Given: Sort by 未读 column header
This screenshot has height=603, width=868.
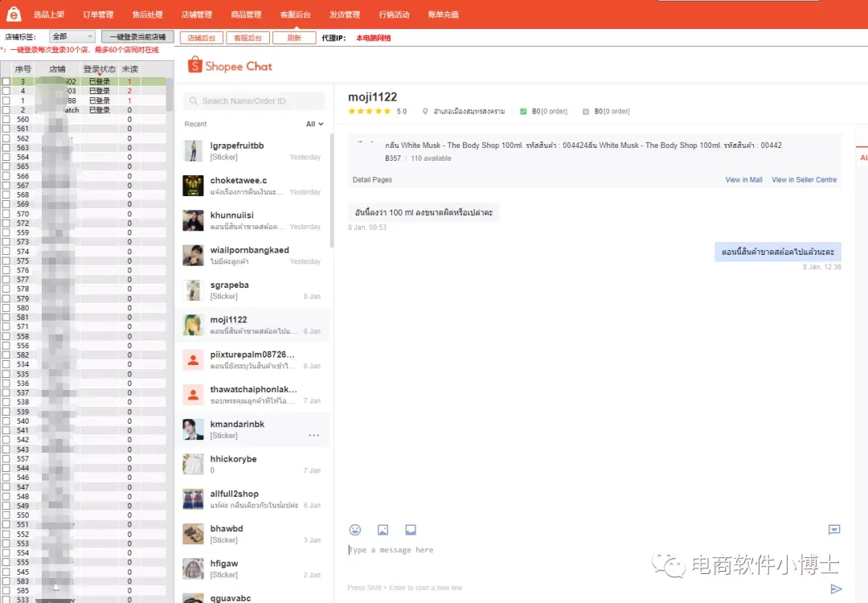Looking at the screenshot, I should tap(129, 69).
